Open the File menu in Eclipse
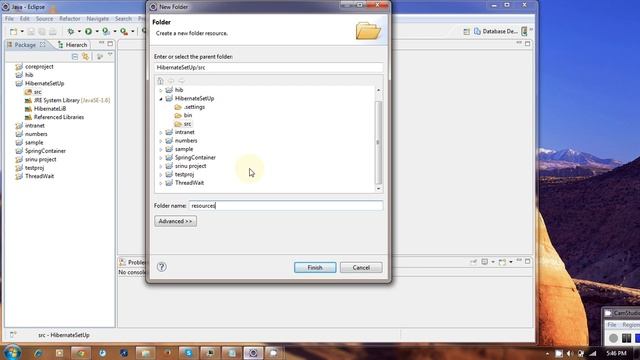 (x=9, y=19)
